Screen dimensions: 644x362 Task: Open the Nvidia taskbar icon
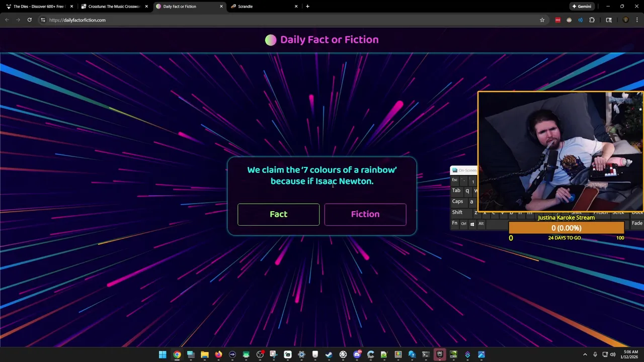pos(453,355)
